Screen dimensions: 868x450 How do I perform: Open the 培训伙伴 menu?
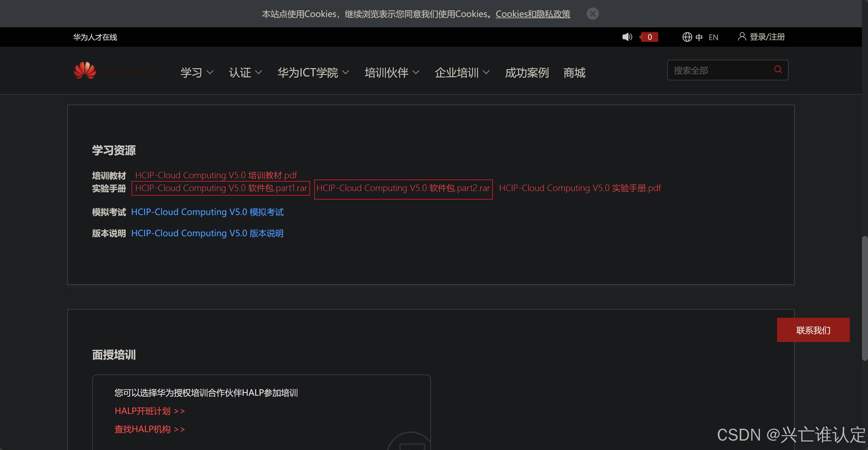pyautogui.click(x=386, y=72)
